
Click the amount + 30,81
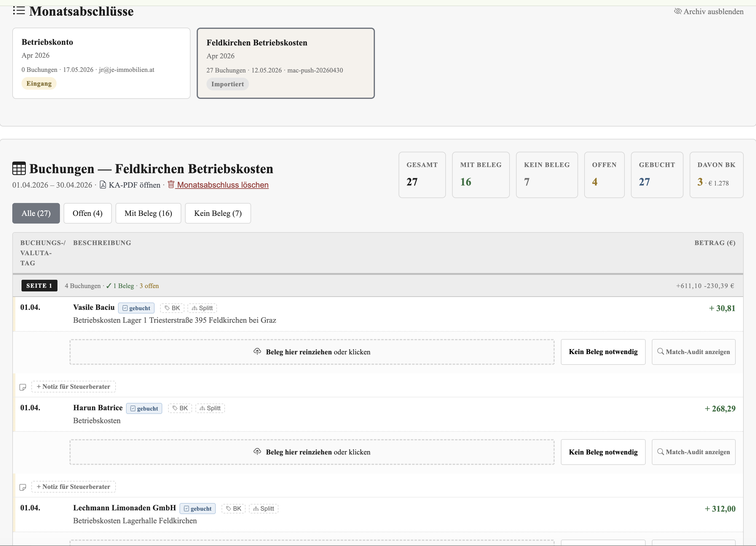click(x=722, y=309)
